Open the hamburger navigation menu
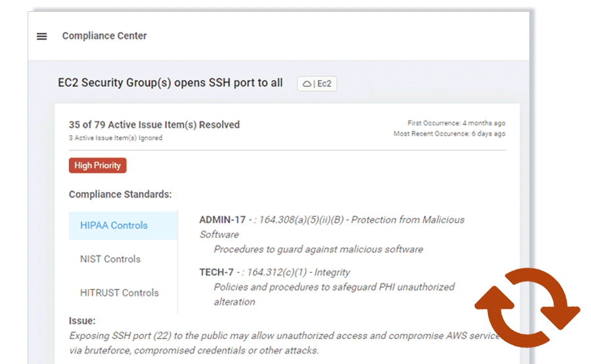591x364 pixels. click(42, 37)
